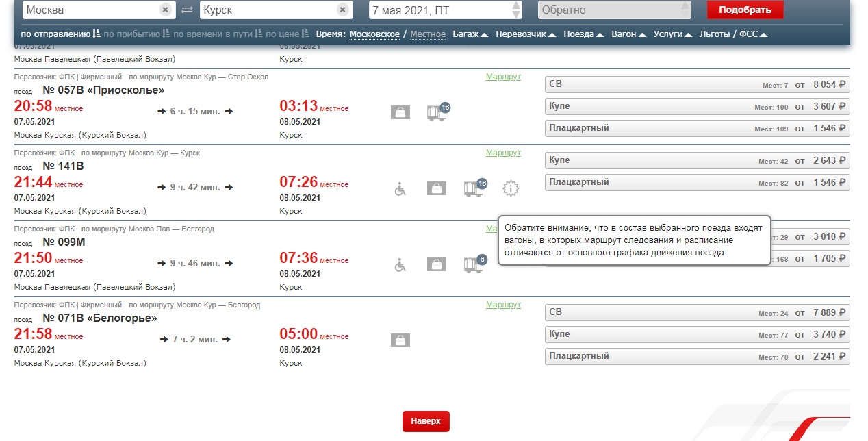Switch time display to Московское
Viewport: 868px width, 441px height.
[374, 34]
